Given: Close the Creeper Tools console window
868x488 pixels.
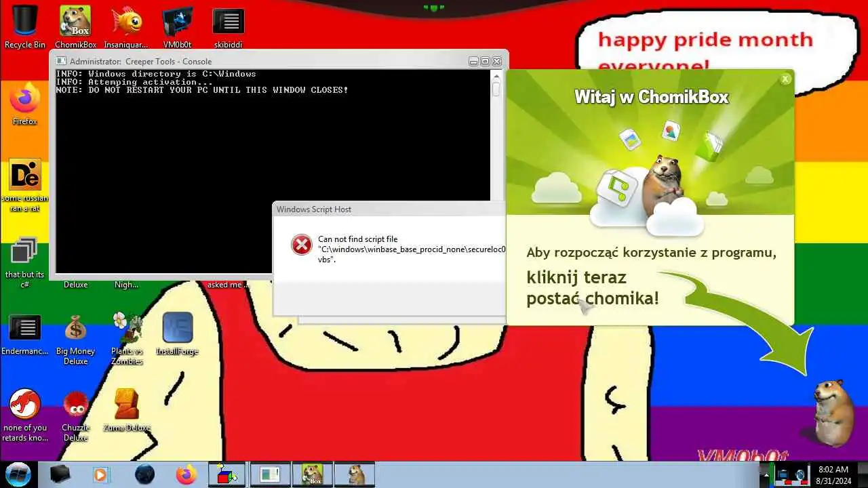Looking at the screenshot, I should (496, 61).
